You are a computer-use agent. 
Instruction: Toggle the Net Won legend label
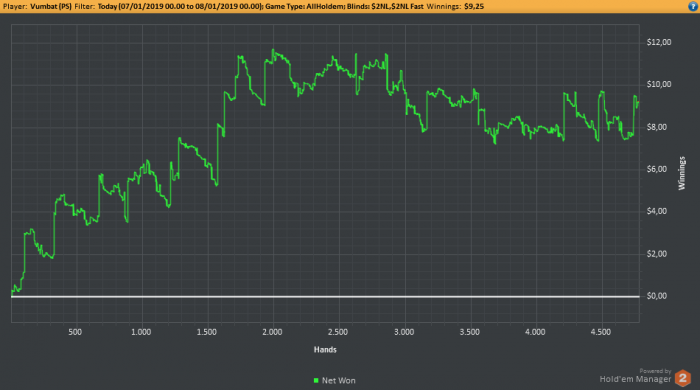coord(338,381)
